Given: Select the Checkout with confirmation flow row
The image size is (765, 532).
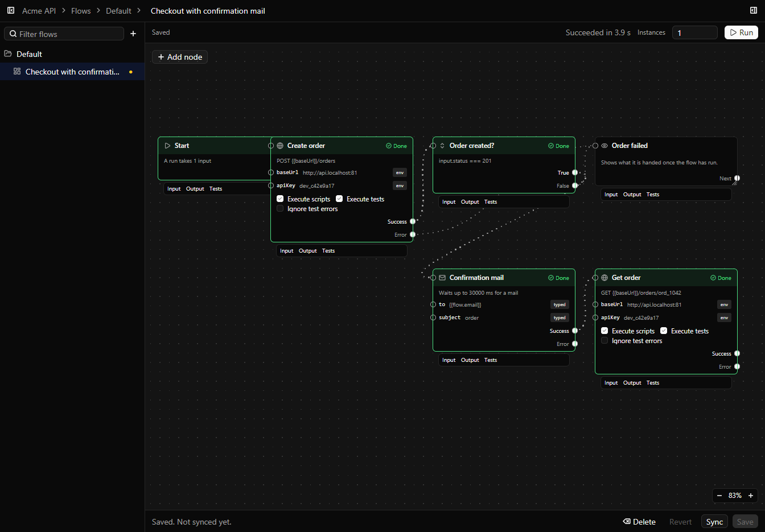Looking at the screenshot, I should tap(72, 72).
